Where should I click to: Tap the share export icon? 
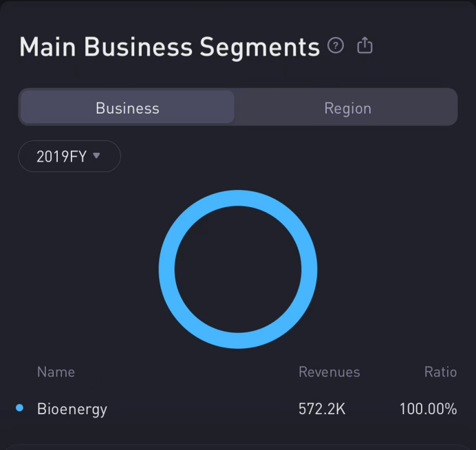click(x=365, y=46)
